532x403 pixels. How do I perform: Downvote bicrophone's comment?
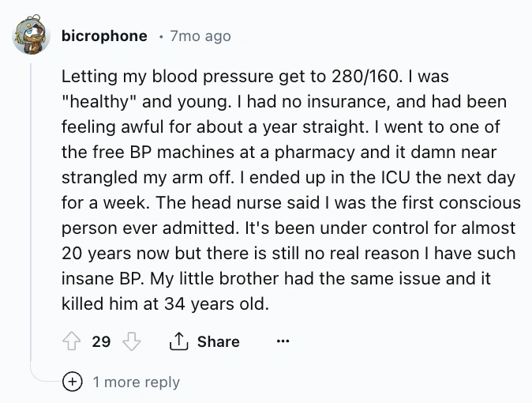(x=133, y=342)
